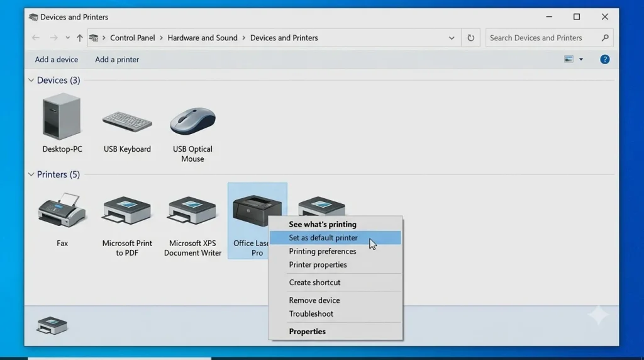Screen dimensions: 644x360
Task: Navigate to Control Panel breadcrumb
Action: pyautogui.click(x=132, y=38)
